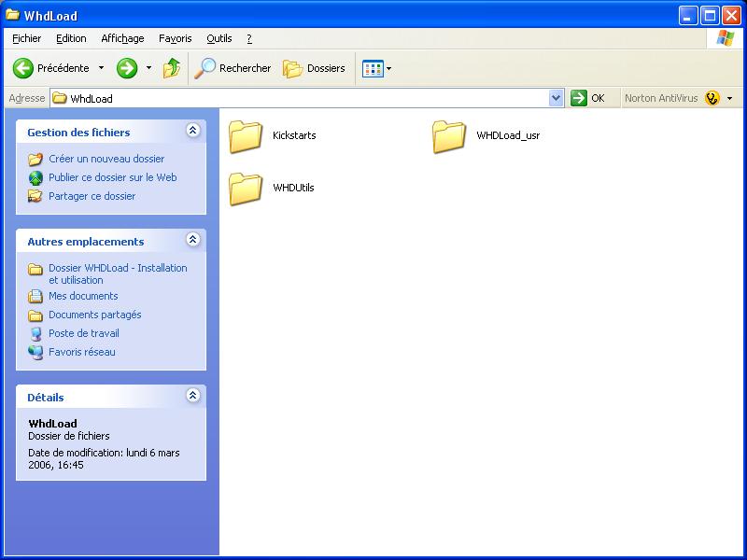Expand the address bar dropdown list
Image resolution: width=747 pixels, height=560 pixels.
tap(556, 98)
